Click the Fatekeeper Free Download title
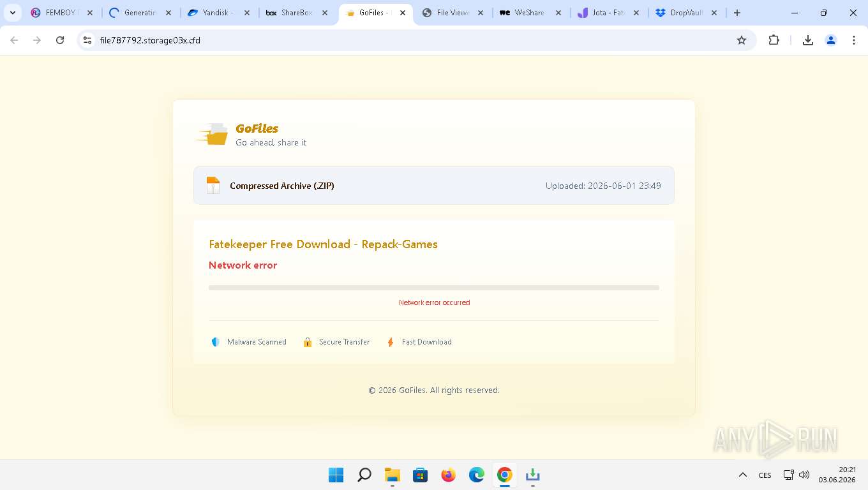868x490 pixels. click(x=323, y=244)
